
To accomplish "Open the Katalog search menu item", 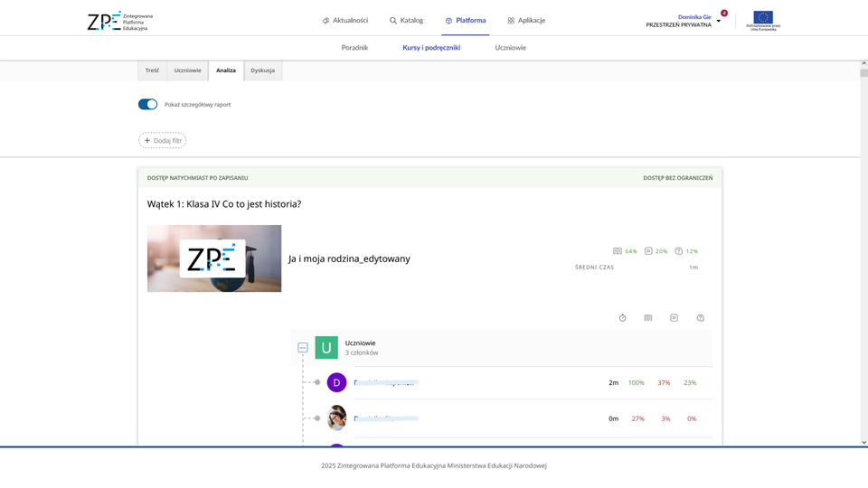I will [x=407, y=20].
